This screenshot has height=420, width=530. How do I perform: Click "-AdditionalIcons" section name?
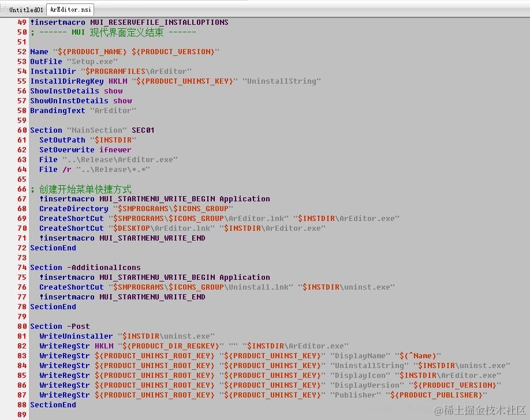point(104,267)
